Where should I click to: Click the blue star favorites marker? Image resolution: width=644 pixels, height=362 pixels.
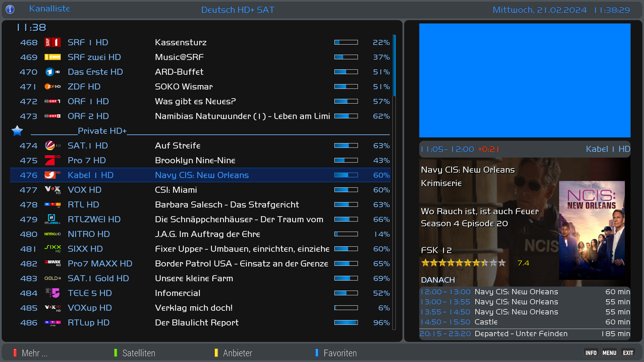(17, 131)
